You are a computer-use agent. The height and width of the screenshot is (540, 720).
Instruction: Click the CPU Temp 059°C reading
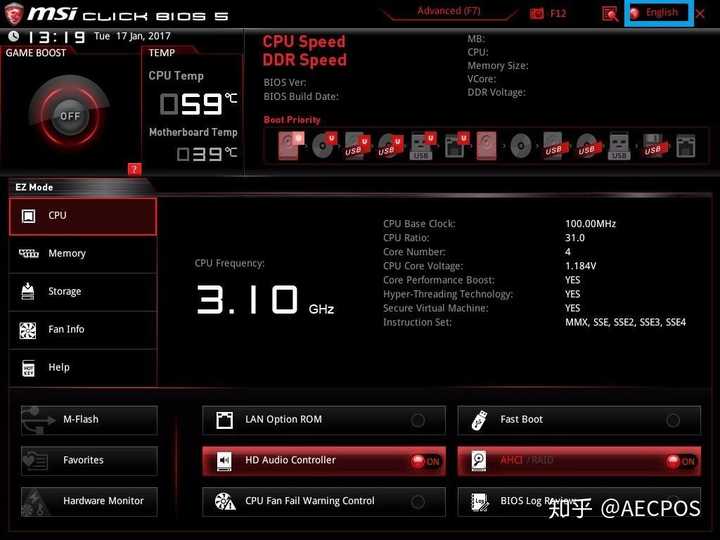pyautogui.click(x=198, y=104)
